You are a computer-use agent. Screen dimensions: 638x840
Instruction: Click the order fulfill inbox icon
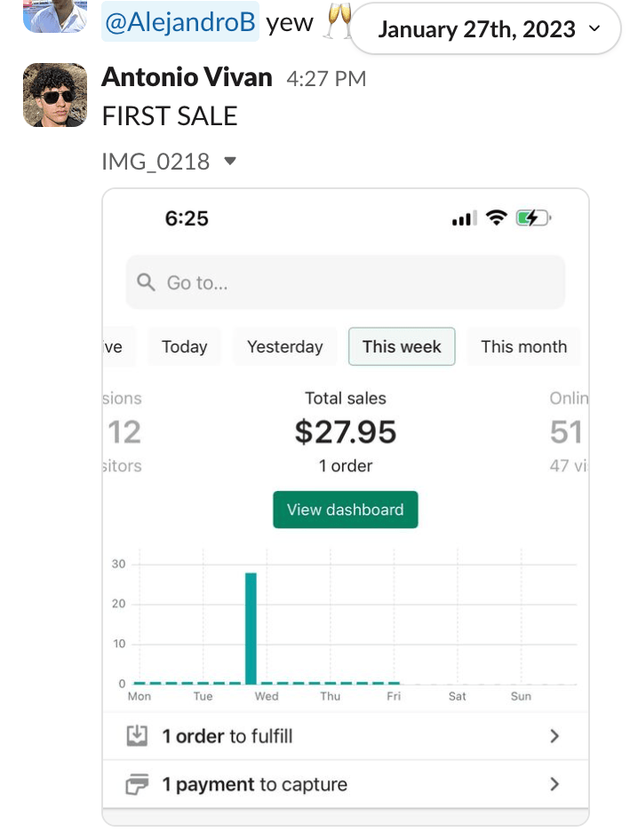(137, 736)
